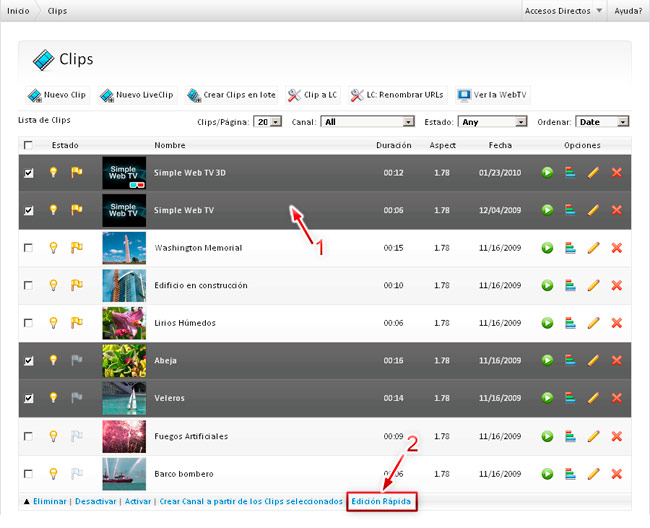Open the Clips/Página dropdown

pos(267,122)
